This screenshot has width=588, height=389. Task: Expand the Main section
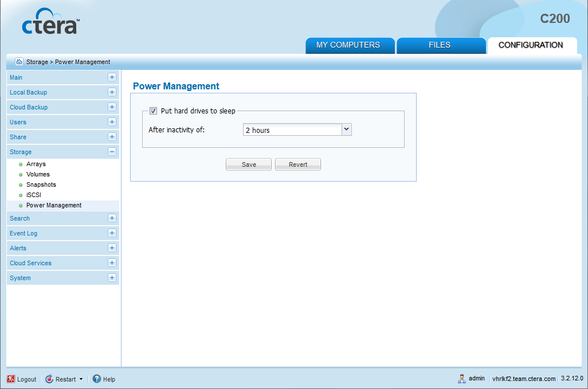(x=112, y=77)
